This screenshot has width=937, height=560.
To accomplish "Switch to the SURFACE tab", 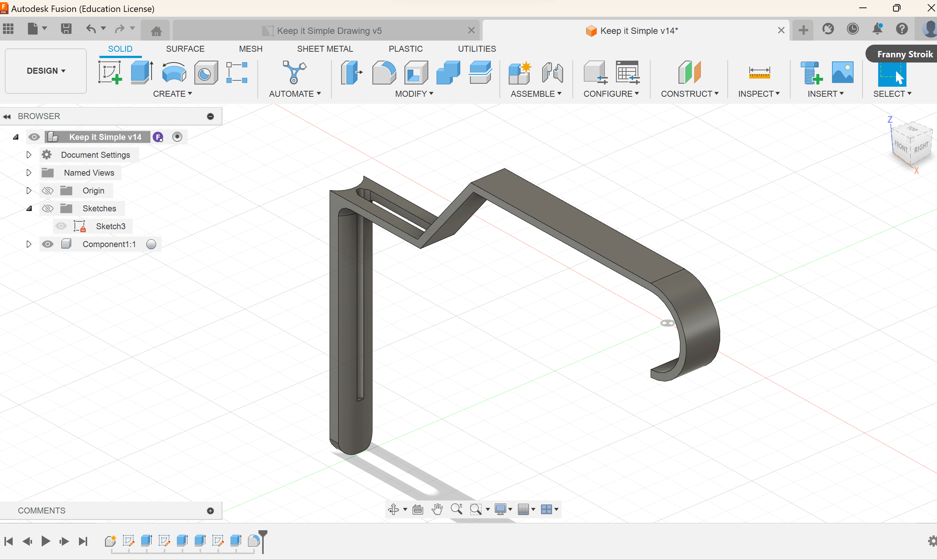I will coord(185,49).
